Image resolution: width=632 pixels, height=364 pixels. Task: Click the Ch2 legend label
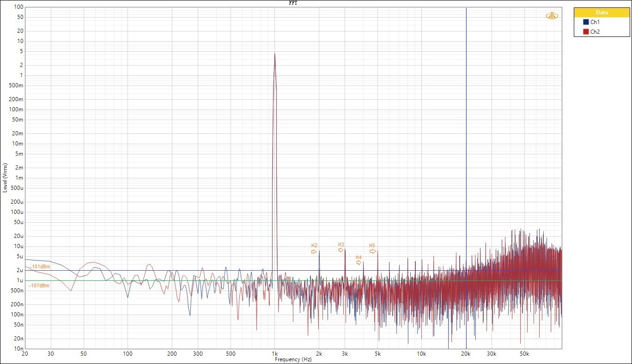click(595, 32)
